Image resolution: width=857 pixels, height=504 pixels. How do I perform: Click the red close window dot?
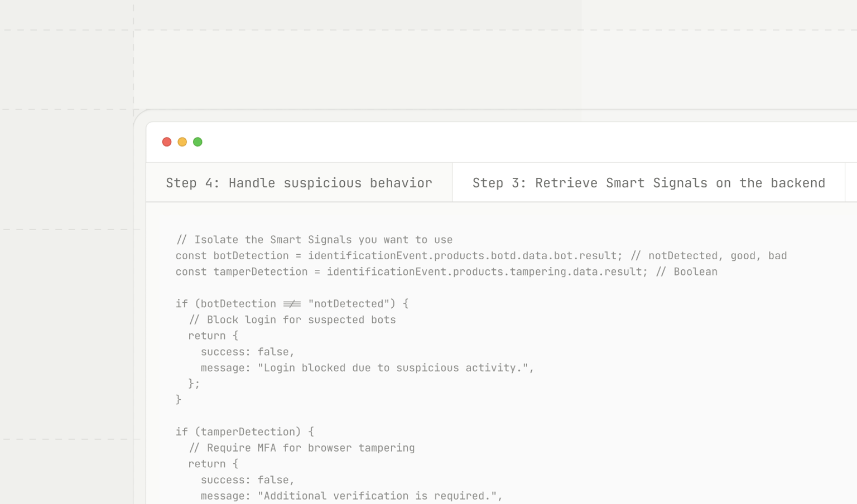click(167, 142)
